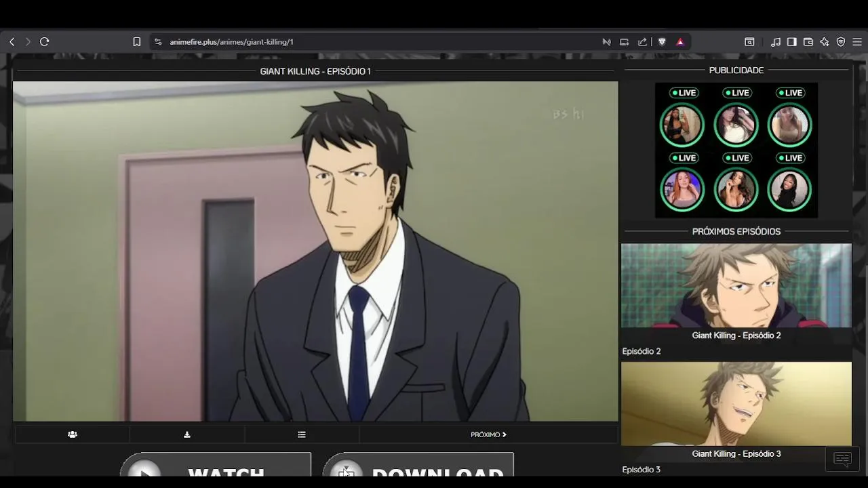This screenshot has height=488, width=868.
Task: Open the episode list icon below the video
Action: 302,434
